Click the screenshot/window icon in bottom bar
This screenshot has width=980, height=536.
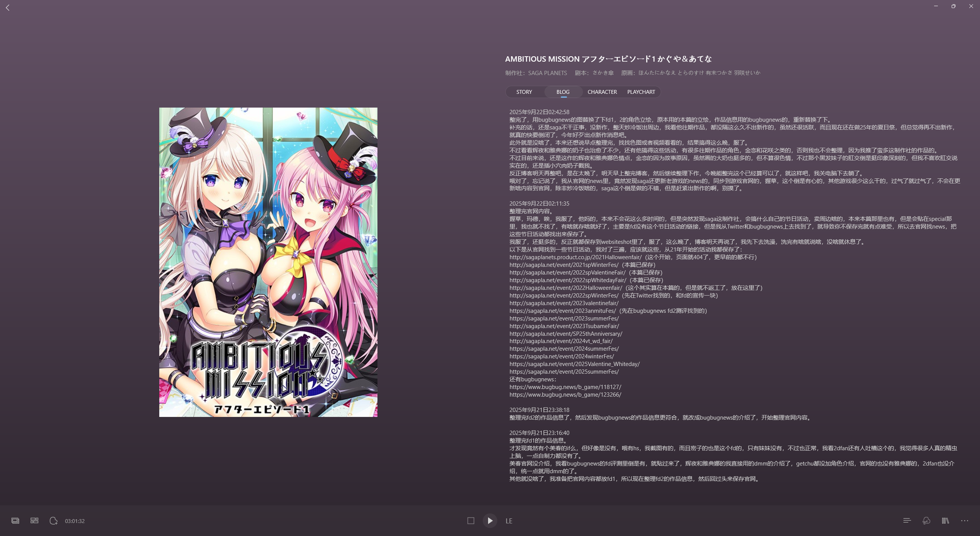point(15,521)
